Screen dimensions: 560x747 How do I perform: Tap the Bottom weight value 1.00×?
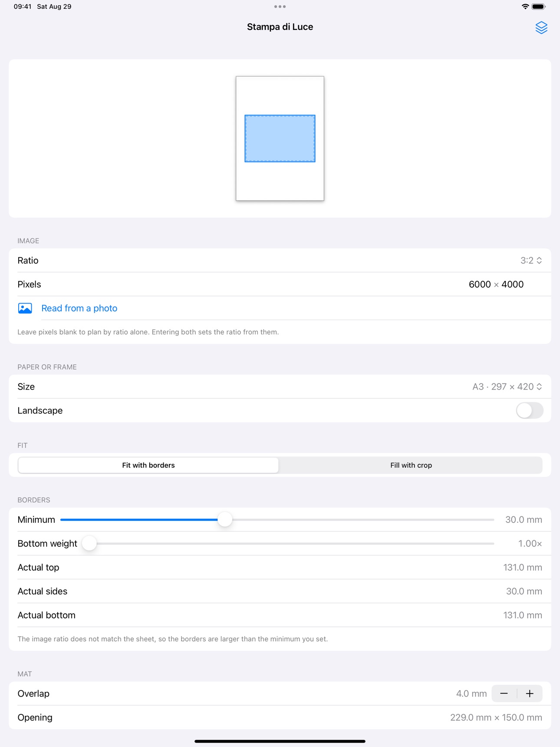pos(530,543)
